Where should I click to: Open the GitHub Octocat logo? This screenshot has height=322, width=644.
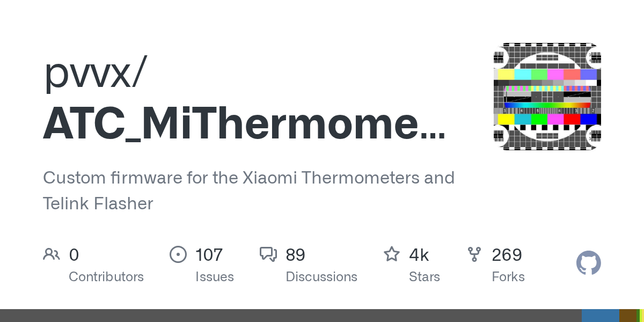point(588,264)
